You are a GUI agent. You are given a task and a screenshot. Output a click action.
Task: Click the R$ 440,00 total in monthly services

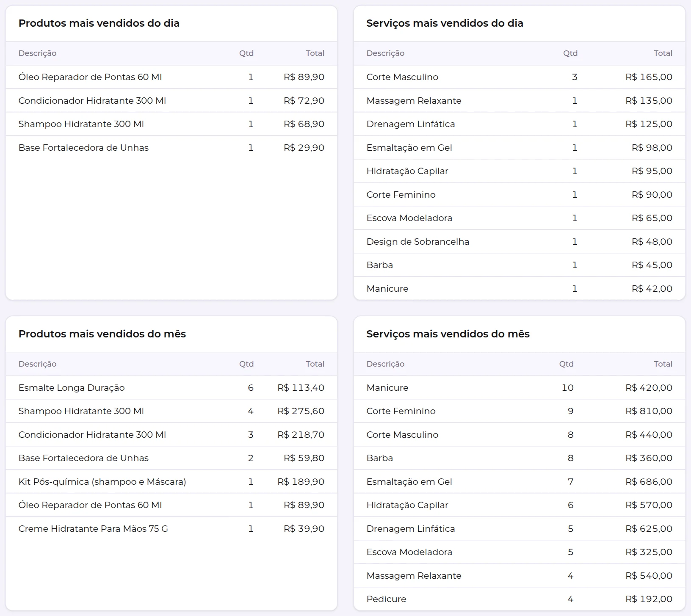coord(649,435)
